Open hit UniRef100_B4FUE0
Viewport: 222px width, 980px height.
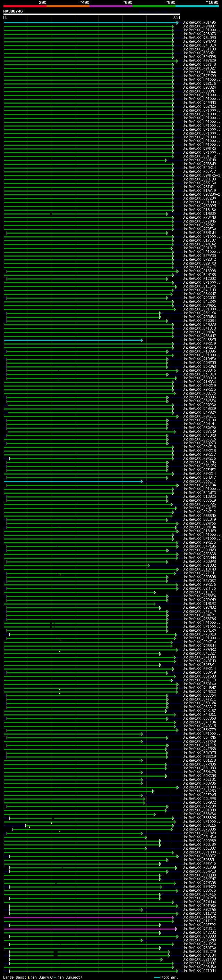199,45
